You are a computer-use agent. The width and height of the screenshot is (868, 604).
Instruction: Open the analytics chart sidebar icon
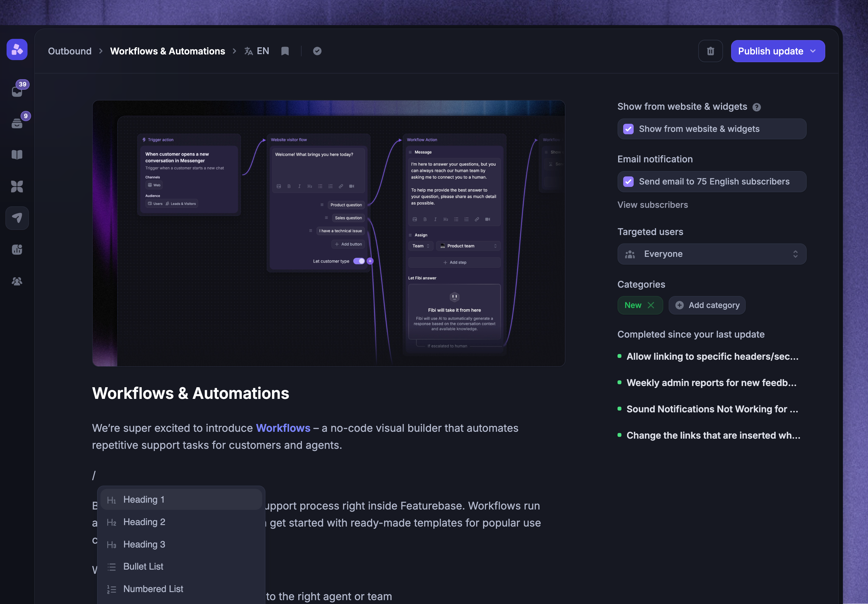[17, 250]
